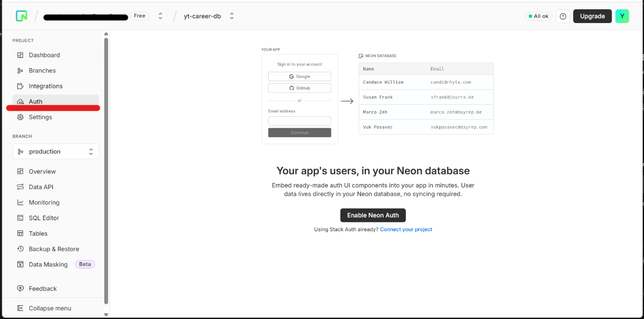This screenshot has height=319, width=644.
Task: Click the Connect your project link
Action: tap(406, 229)
